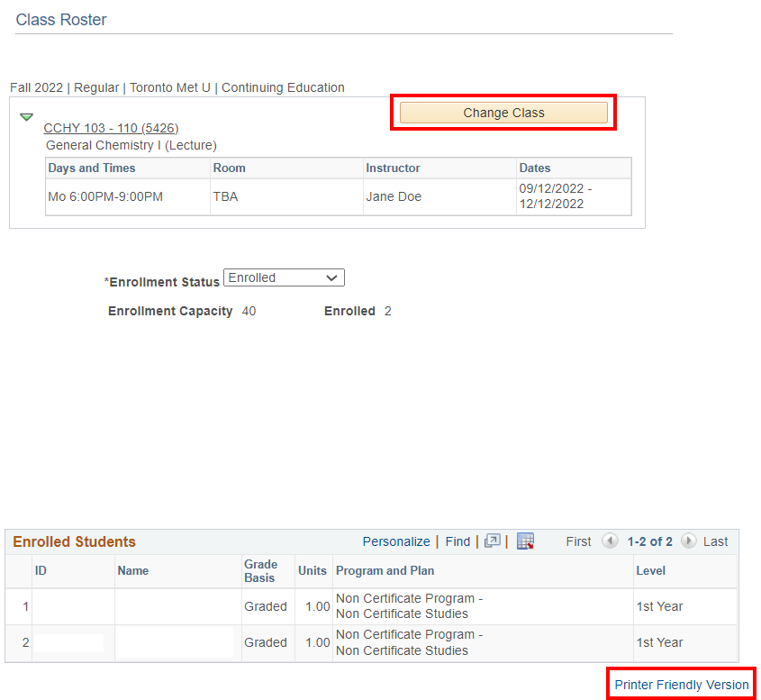The image size is (761, 700).
Task: Download Enrolled Students table to spreadsheet
Action: [525, 541]
